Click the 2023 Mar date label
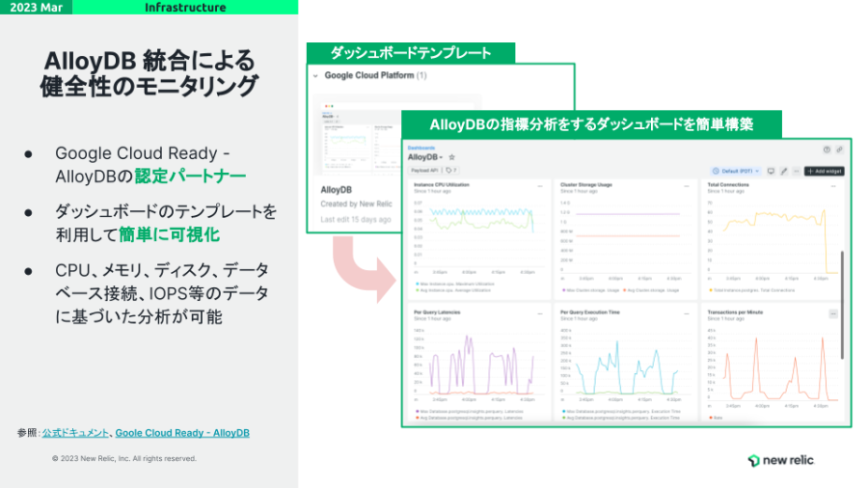 pyautogui.click(x=36, y=7)
